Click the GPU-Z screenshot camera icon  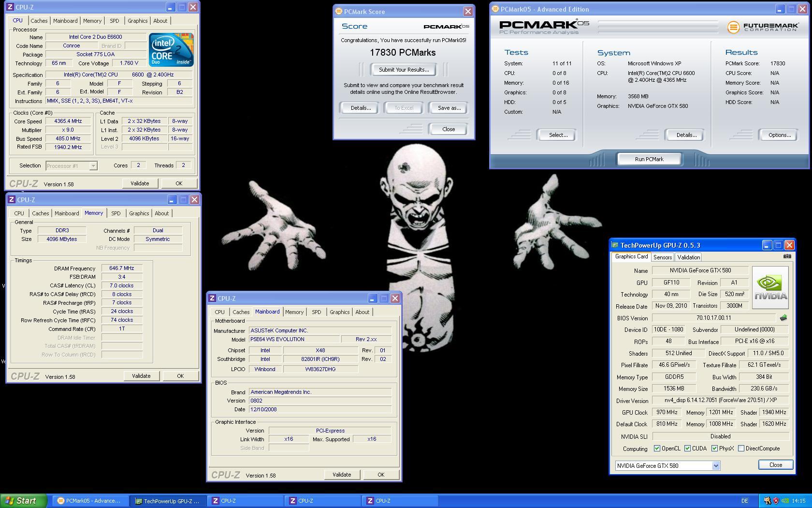(x=787, y=256)
